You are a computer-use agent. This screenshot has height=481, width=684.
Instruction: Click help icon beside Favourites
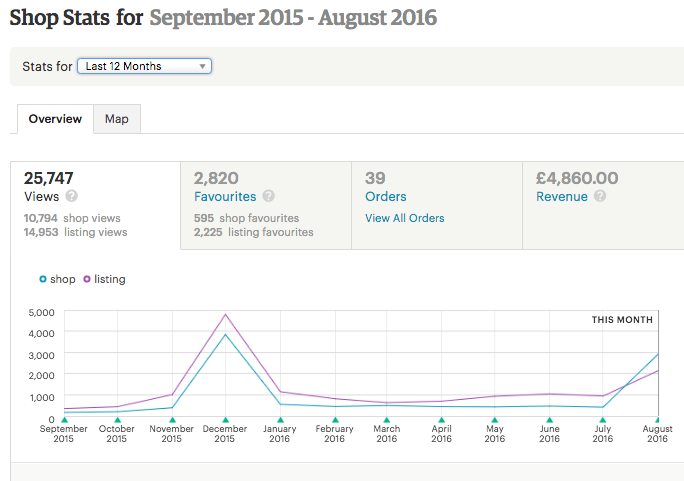pos(269,197)
